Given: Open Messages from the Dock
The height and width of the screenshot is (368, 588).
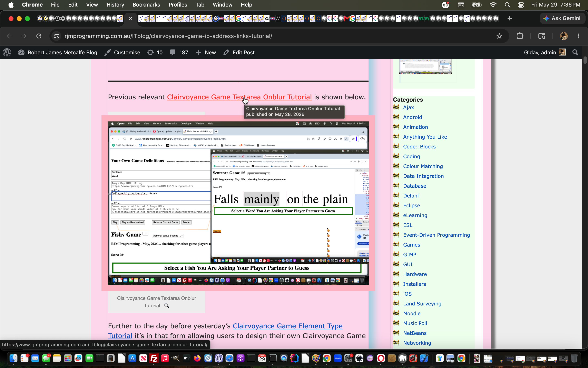Looking at the screenshot, I should coord(46,358).
